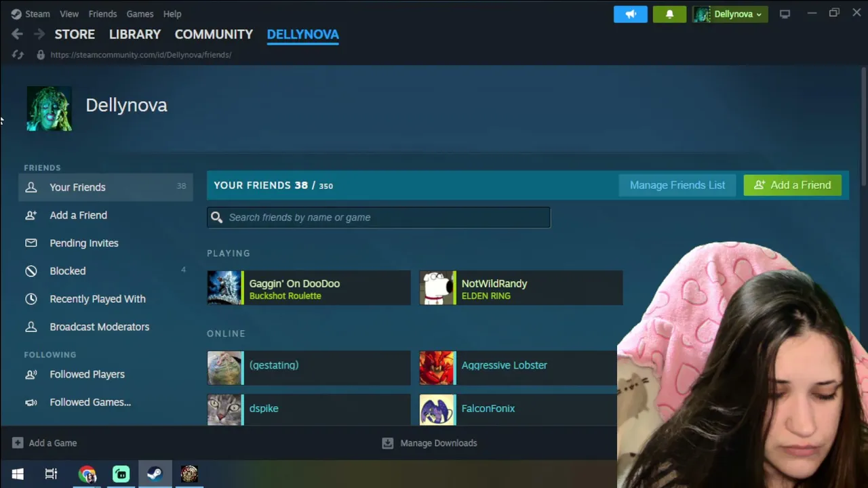Image resolution: width=868 pixels, height=488 pixels.
Task: Open the Friends menu
Action: 102,14
